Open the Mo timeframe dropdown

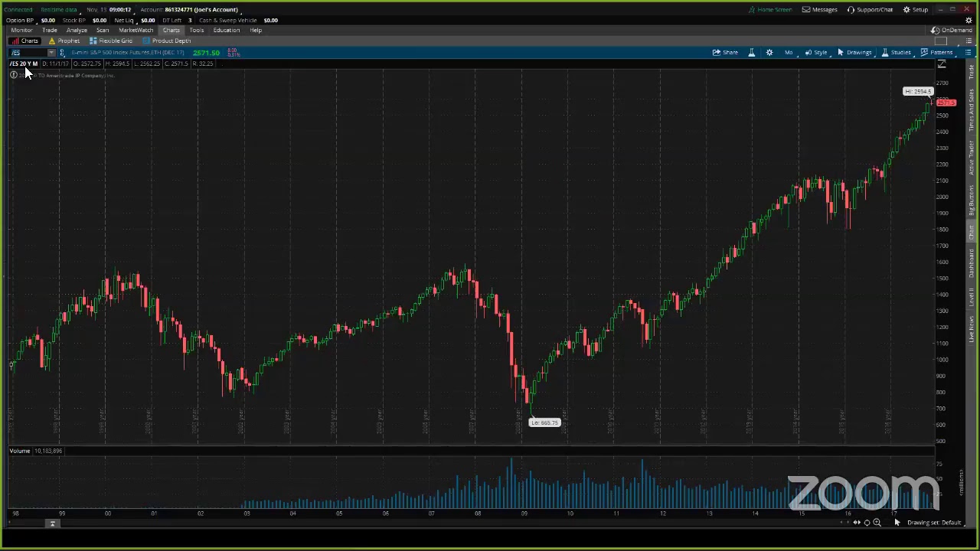pos(789,52)
